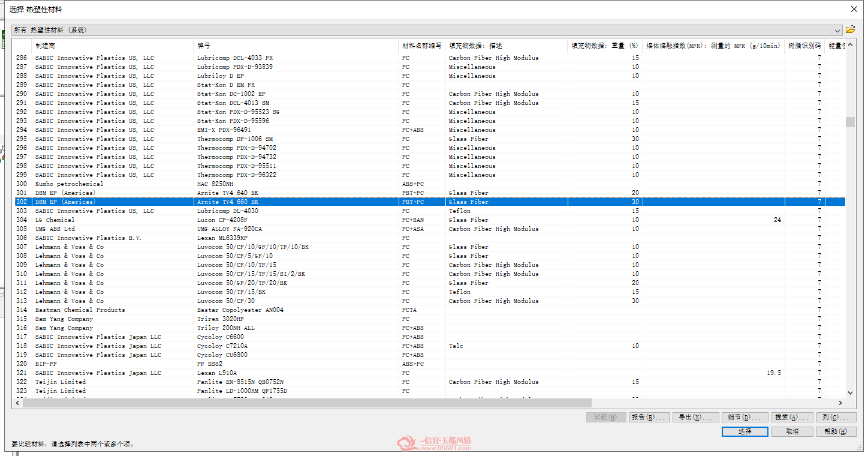Select the Luvocom 50/CF/30 material
Screen dimensions: 868x456
(x=226, y=301)
